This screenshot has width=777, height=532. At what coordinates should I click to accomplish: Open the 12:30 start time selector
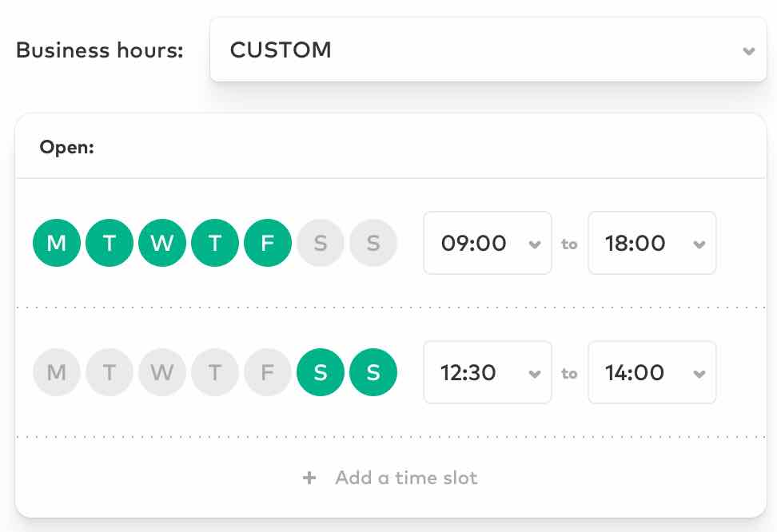(488, 372)
